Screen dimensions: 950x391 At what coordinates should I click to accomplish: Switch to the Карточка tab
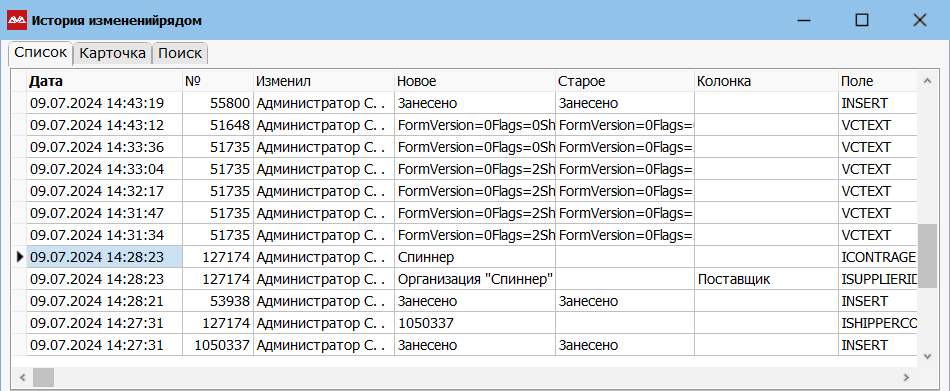point(113,53)
